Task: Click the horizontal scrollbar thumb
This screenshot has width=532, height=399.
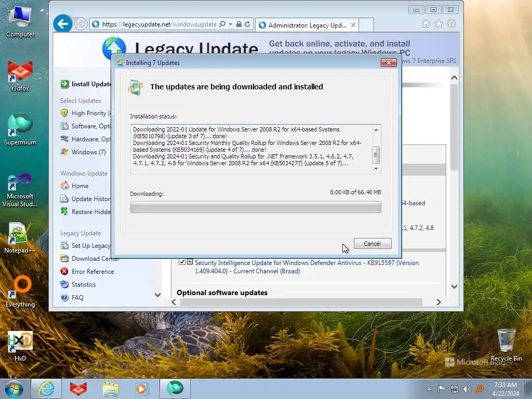Action: pyautogui.click(x=301, y=302)
